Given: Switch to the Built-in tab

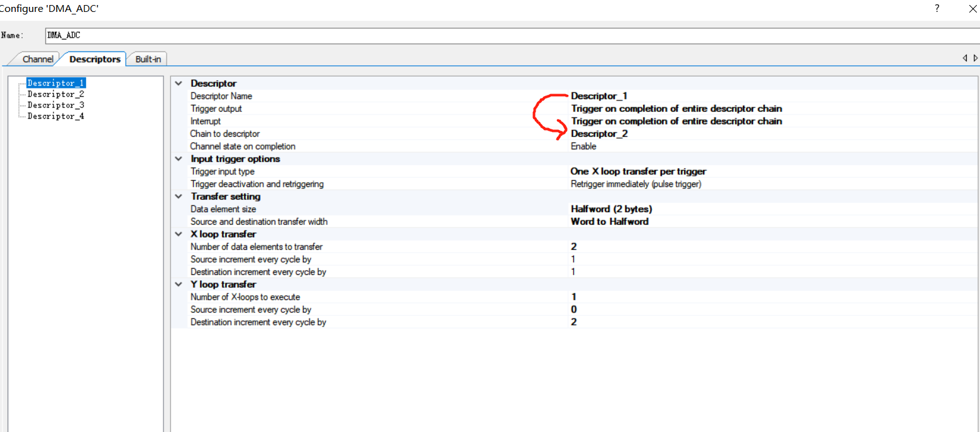Looking at the screenshot, I should 148,58.
